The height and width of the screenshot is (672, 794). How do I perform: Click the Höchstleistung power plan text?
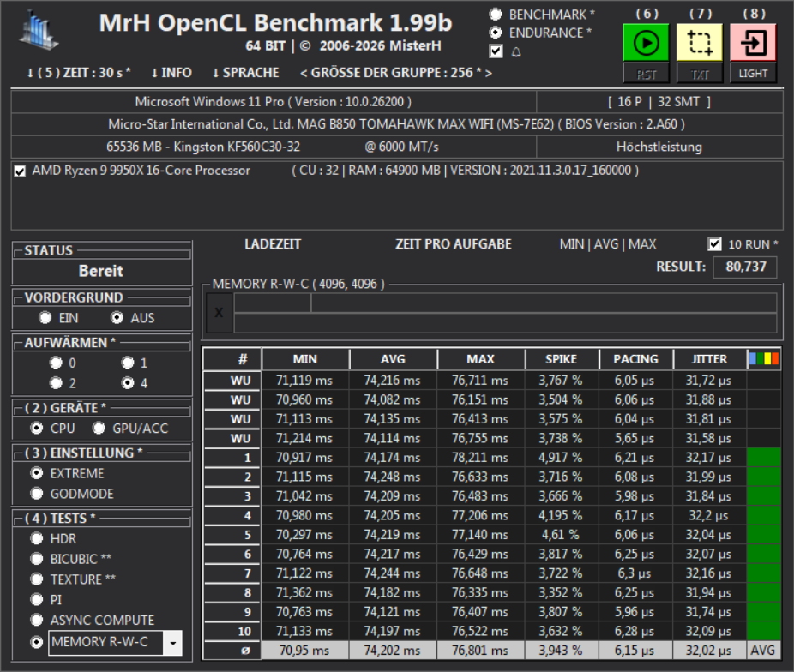(x=659, y=147)
